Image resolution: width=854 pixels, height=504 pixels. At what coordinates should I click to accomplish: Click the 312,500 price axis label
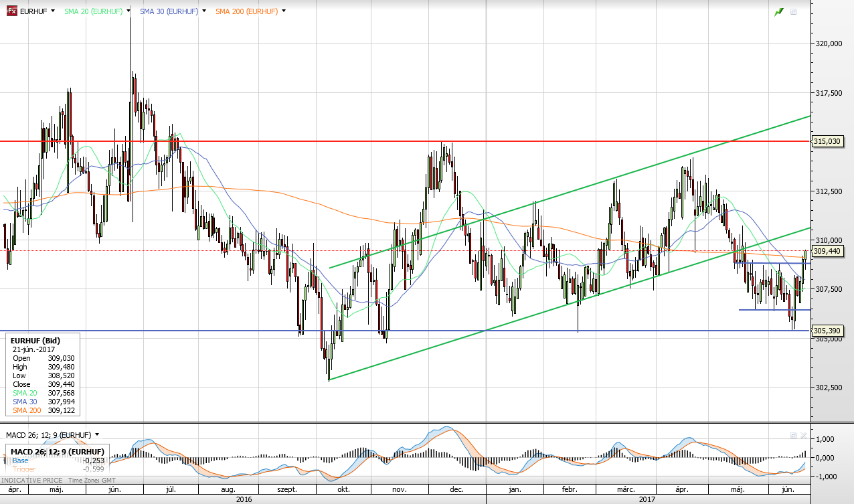828,191
